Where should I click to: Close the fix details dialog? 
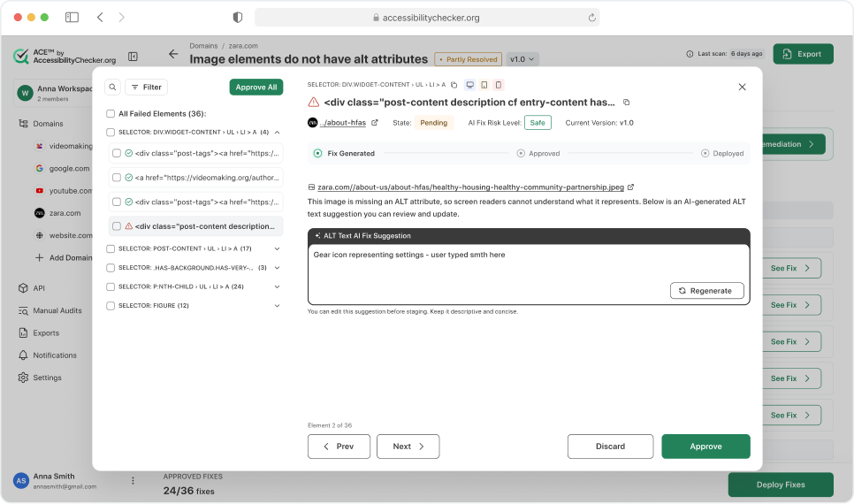pyautogui.click(x=742, y=88)
